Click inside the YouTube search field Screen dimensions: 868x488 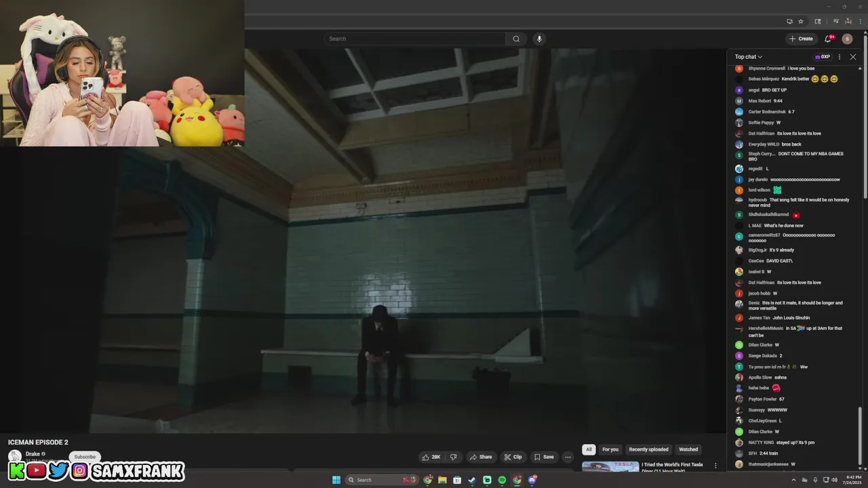click(414, 39)
